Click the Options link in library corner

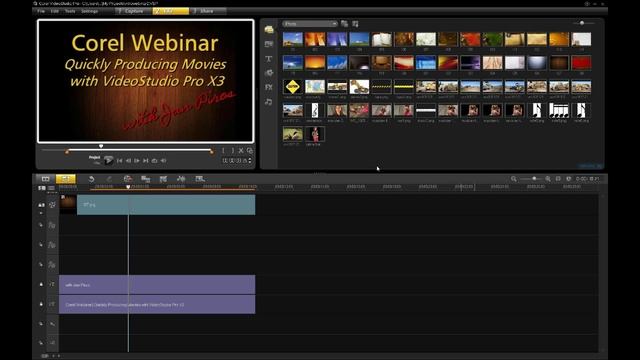tap(590, 166)
